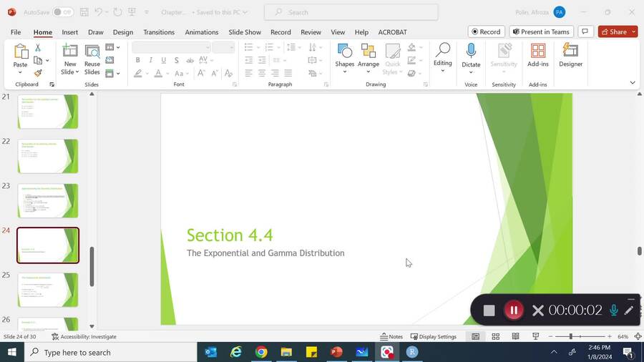Switch to Slide Sorter view

point(495,336)
